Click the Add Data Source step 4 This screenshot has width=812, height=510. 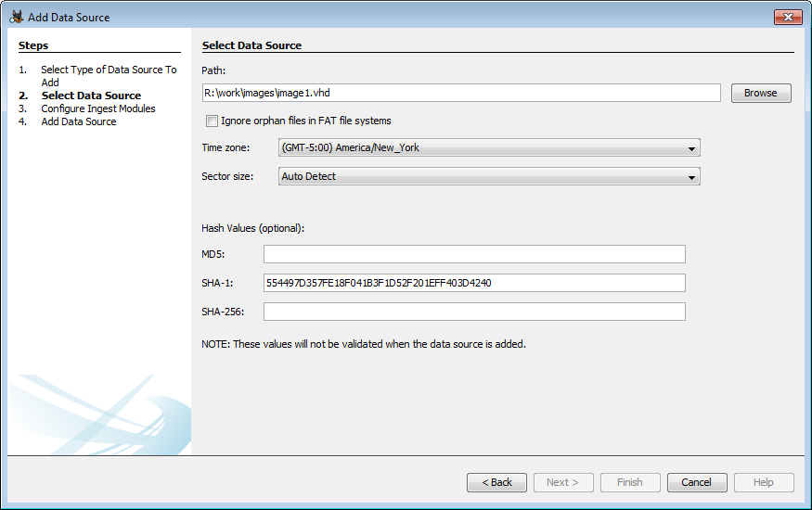79,121
